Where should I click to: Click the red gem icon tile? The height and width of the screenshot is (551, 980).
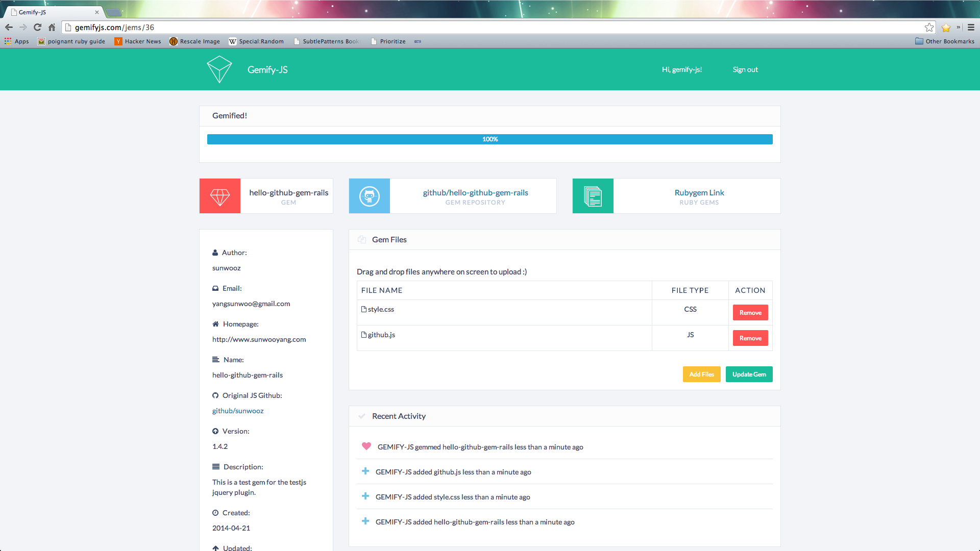(x=220, y=196)
